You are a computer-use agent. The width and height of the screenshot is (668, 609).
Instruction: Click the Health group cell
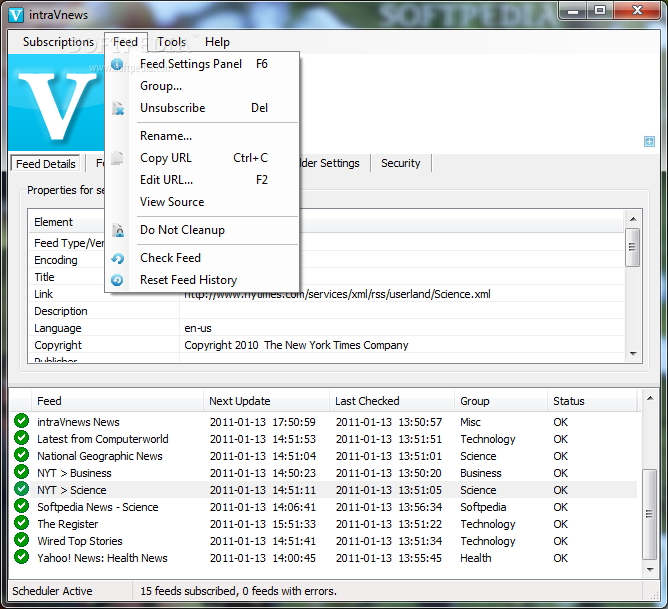coord(475,558)
